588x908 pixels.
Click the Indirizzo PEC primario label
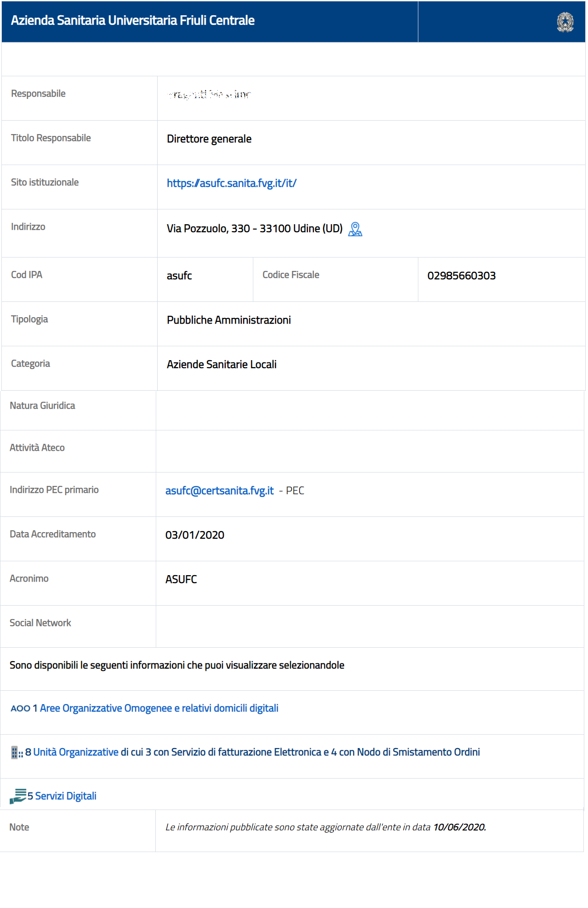pos(54,490)
